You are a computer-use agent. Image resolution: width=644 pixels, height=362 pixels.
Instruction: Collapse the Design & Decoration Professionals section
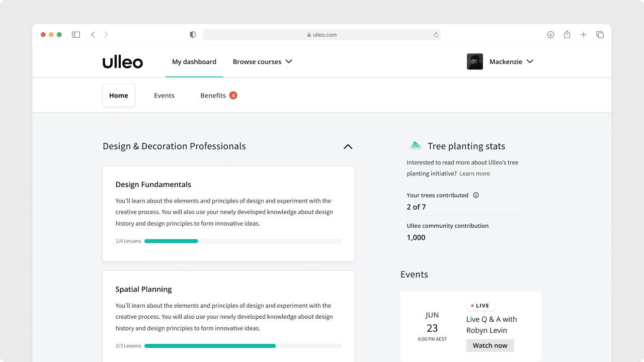pos(348,146)
